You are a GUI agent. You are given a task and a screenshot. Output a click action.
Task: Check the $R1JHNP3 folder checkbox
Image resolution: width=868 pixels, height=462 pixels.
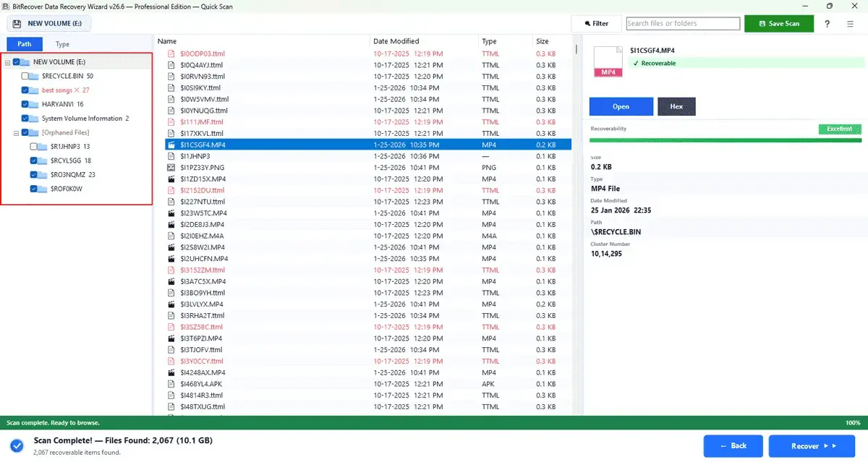pos(34,146)
